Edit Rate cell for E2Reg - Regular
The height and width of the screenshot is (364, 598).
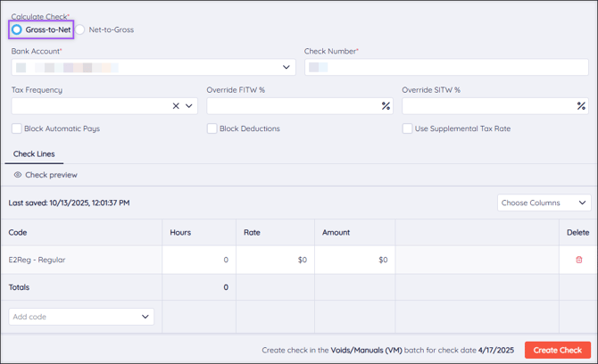[276, 260]
